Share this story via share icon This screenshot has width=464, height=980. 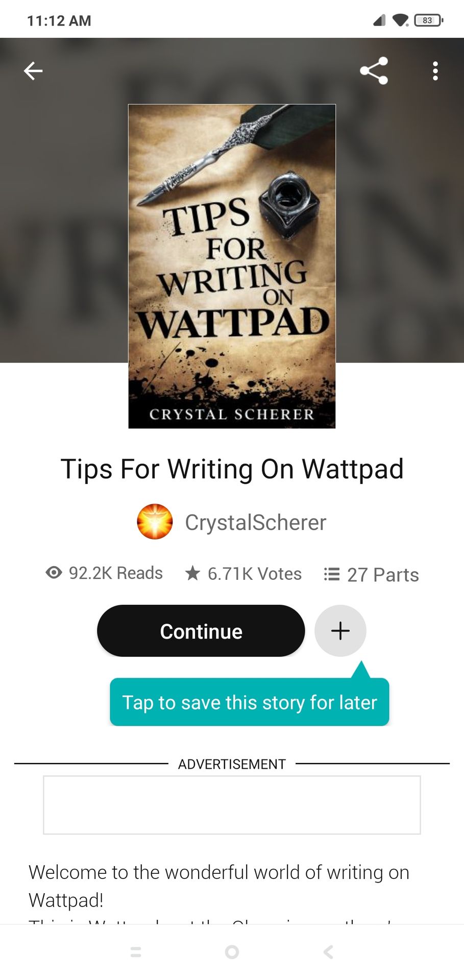pyautogui.click(x=374, y=71)
